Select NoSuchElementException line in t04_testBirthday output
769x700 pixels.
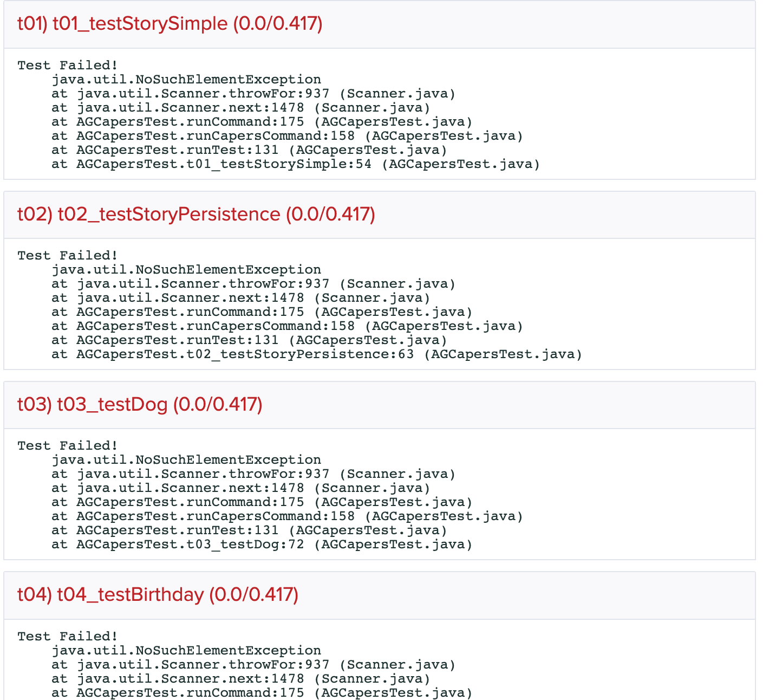(186, 651)
